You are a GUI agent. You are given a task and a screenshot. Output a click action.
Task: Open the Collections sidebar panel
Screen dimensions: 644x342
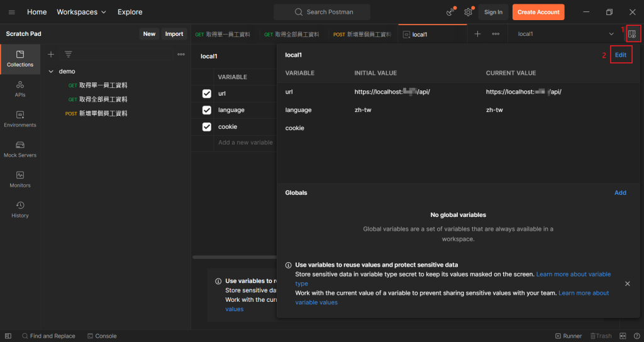(20, 59)
